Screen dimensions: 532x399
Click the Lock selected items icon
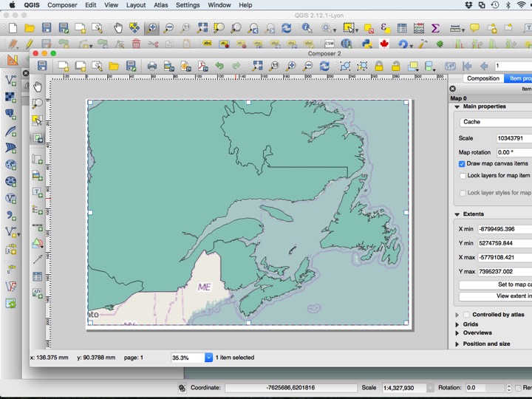[x=379, y=66]
